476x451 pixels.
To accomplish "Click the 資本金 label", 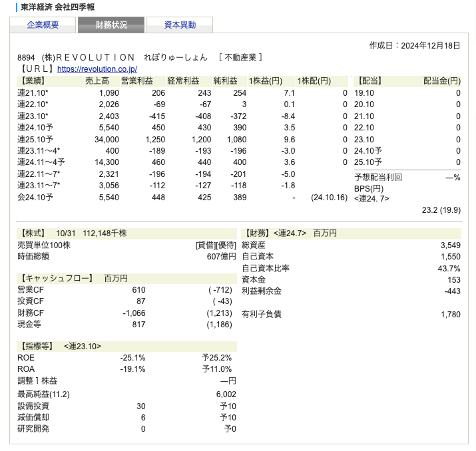I will [x=254, y=279].
